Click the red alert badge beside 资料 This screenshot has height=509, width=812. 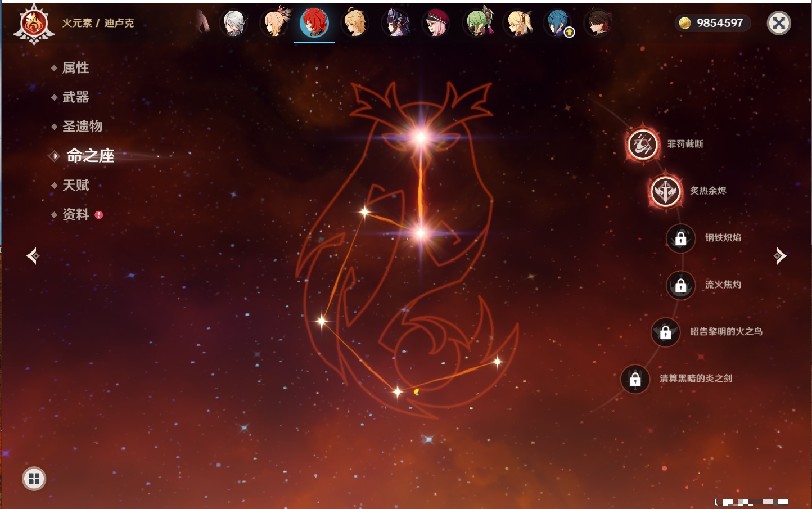click(99, 215)
